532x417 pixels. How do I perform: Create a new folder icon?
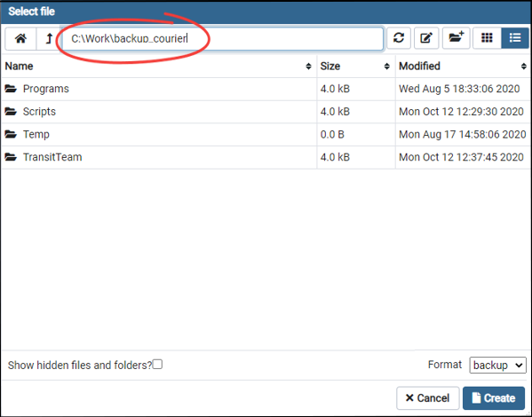click(456, 38)
